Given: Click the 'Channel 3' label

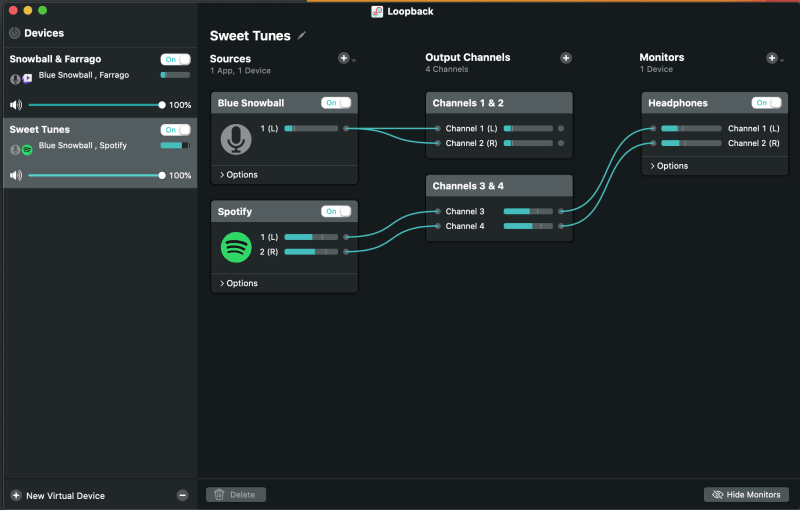Looking at the screenshot, I should (x=465, y=211).
